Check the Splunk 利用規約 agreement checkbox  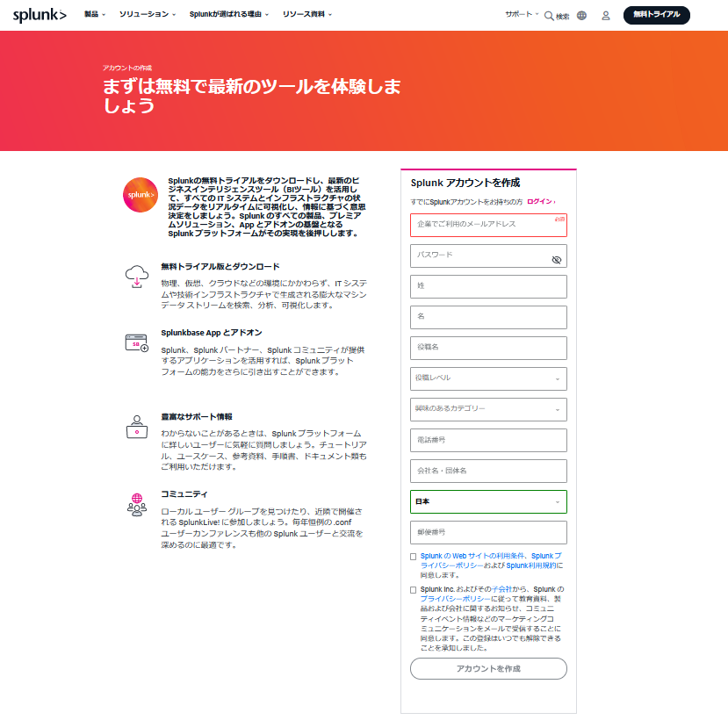point(413,556)
